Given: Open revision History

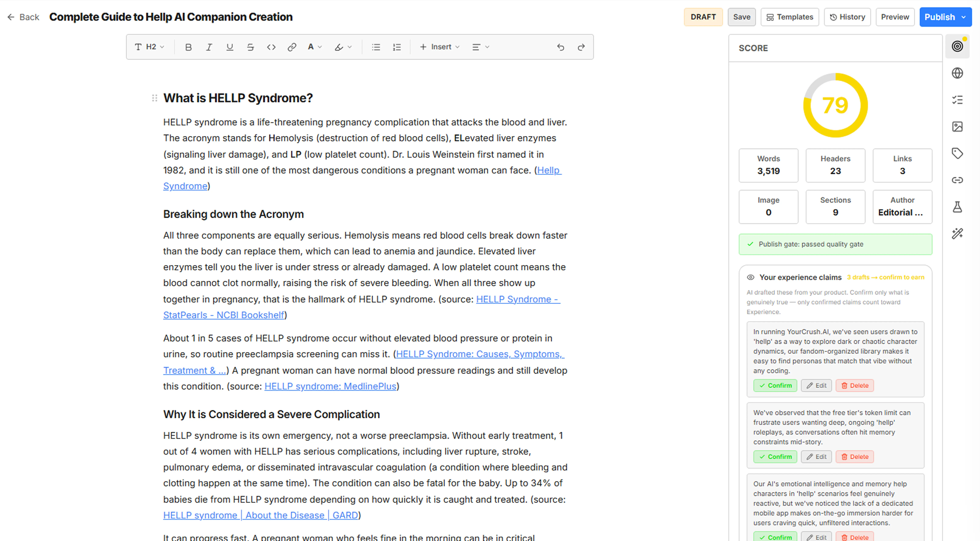Looking at the screenshot, I should 847,17.
